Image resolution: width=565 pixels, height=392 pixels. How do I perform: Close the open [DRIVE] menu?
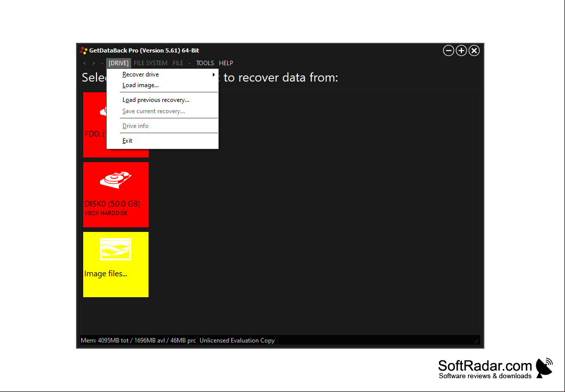tap(118, 63)
